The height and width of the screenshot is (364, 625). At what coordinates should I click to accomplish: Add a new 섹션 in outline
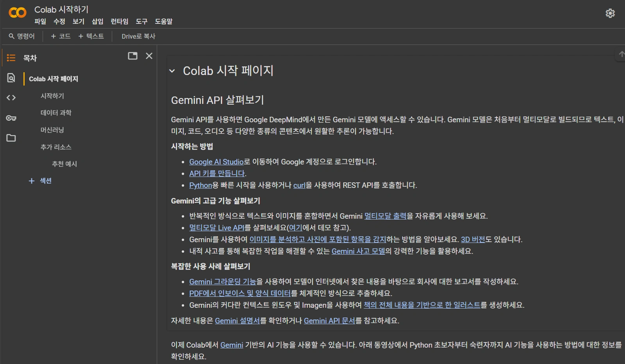pos(40,181)
